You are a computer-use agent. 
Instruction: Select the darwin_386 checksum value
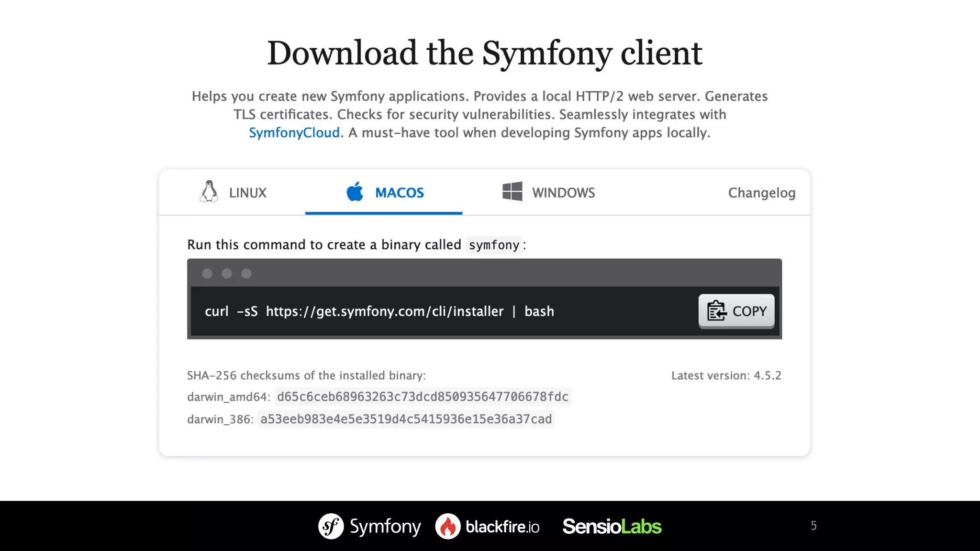pyautogui.click(x=406, y=419)
